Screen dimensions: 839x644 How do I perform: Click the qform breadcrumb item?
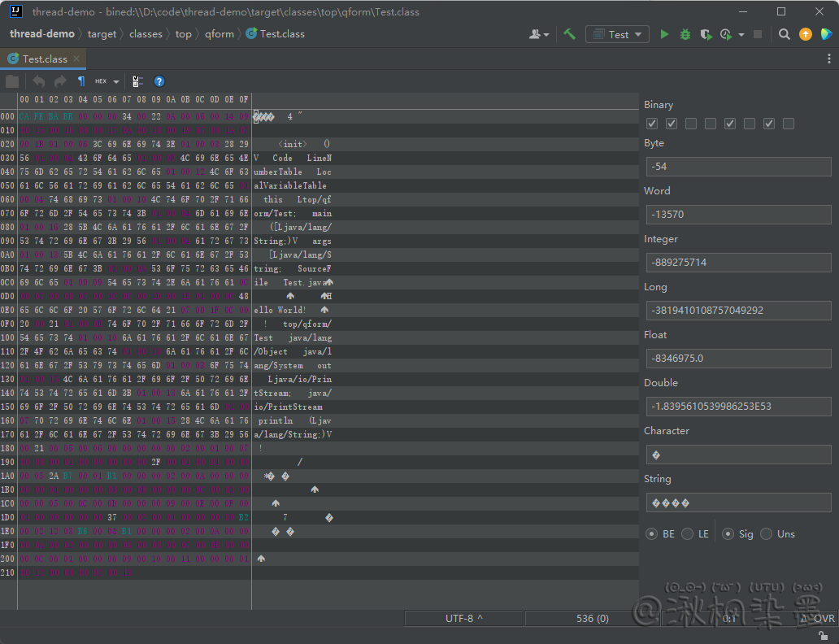coord(219,34)
